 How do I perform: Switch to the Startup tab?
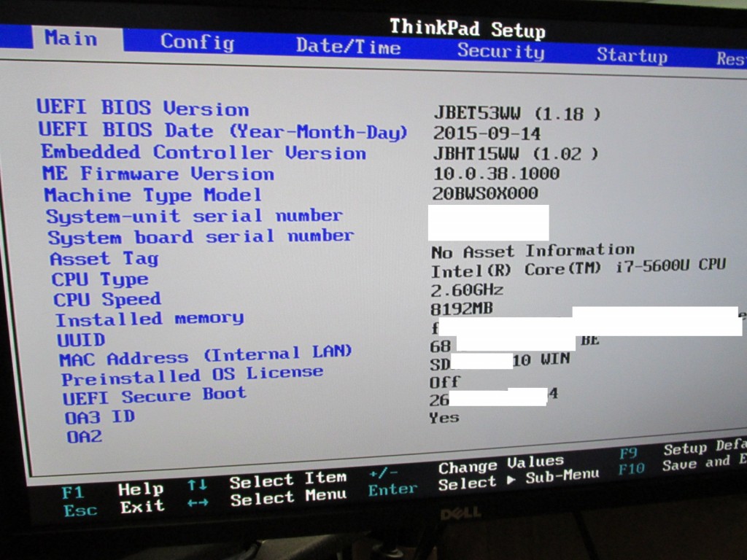click(632, 55)
